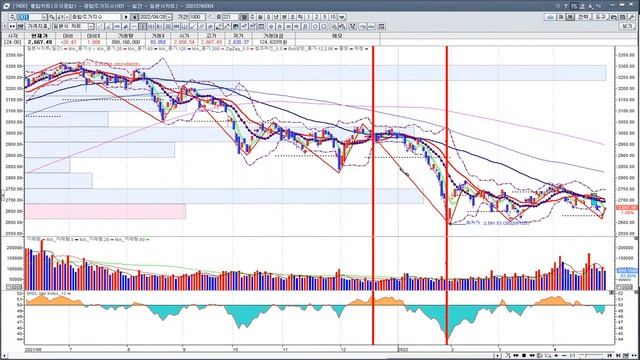This screenshot has height=360, width=640.
Task: Select the 틱 (tick) period button
Action: coord(300,17)
